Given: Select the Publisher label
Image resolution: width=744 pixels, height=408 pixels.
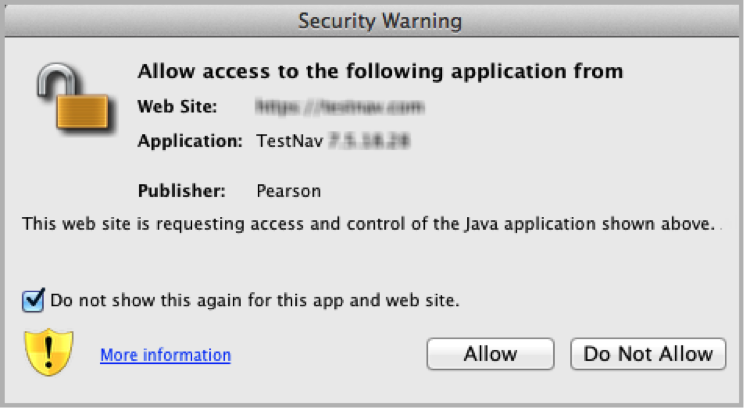Looking at the screenshot, I should coord(181,190).
